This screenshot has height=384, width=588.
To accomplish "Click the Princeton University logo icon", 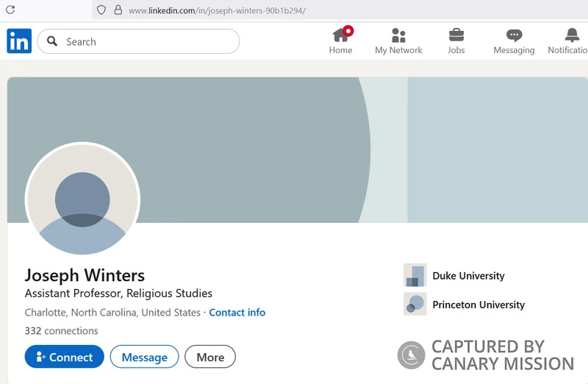I will coord(415,304).
